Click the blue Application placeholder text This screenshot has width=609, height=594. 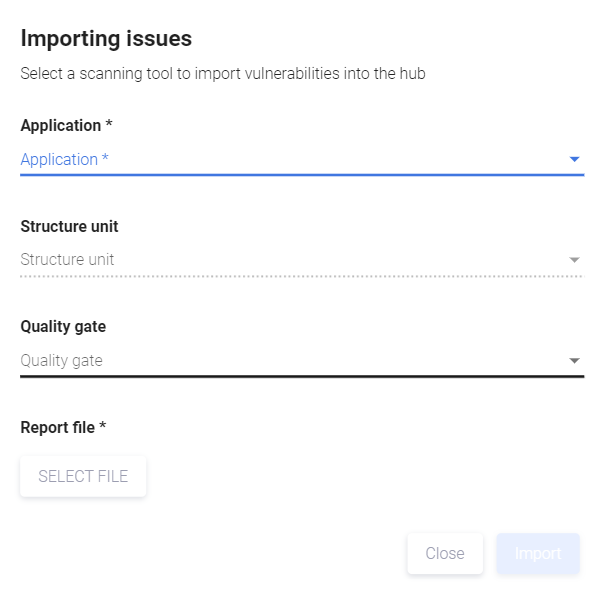(64, 160)
